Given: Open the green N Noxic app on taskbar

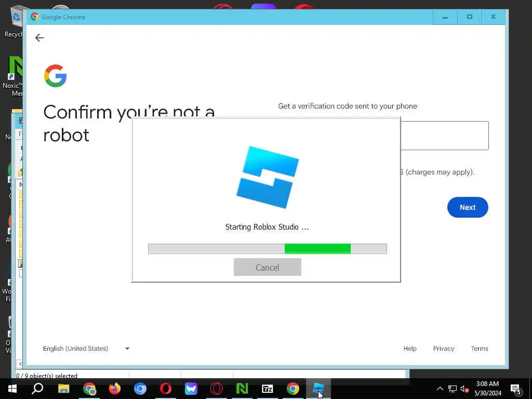Looking at the screenshot, I should 242,389.
